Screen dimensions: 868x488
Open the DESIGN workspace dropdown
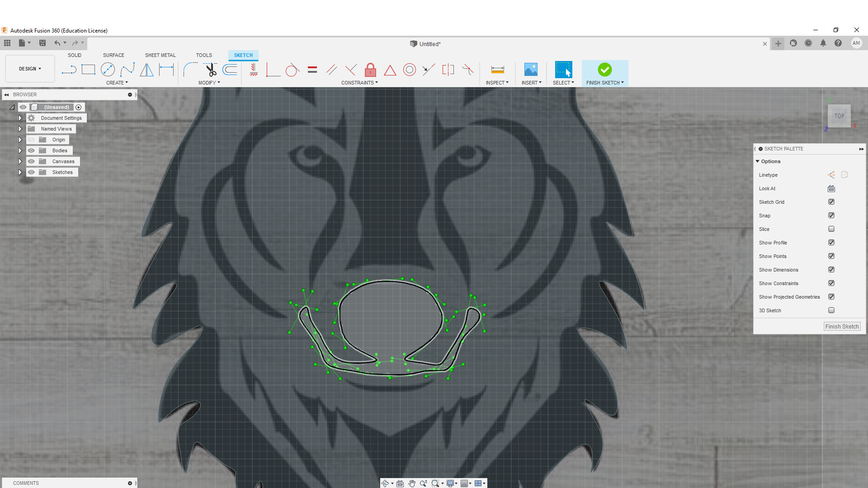click(30, 69)
